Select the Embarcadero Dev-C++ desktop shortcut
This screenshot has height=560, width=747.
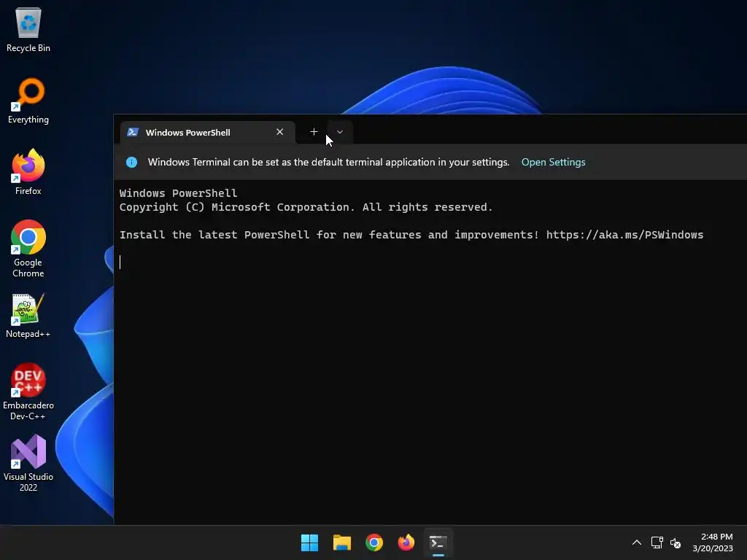28,392
